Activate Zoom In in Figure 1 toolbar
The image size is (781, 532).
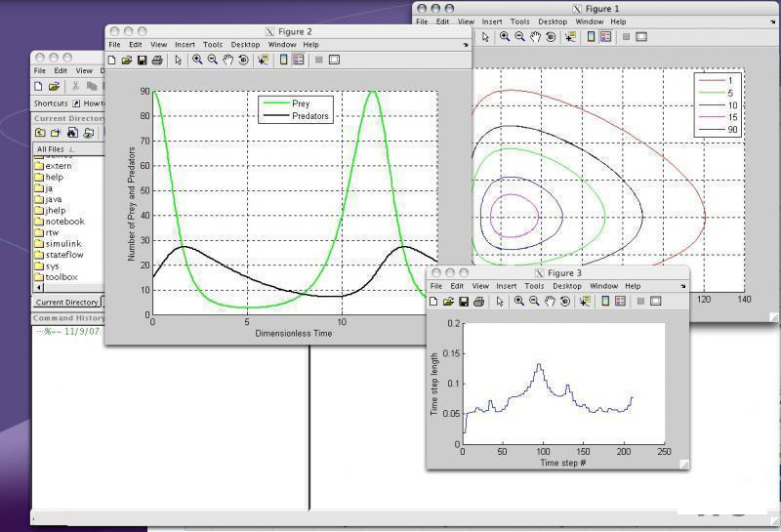505,37
